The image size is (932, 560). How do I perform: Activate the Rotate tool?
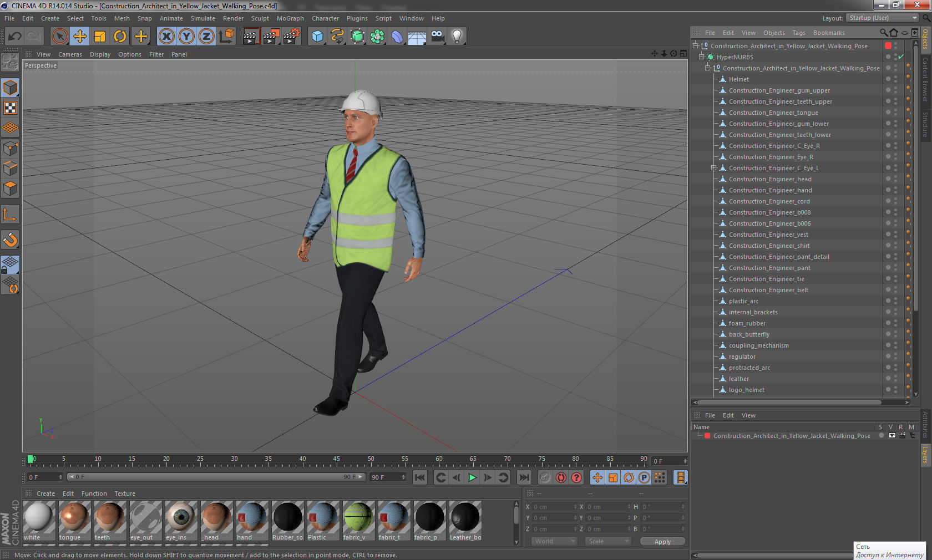(x=120, y=37)
